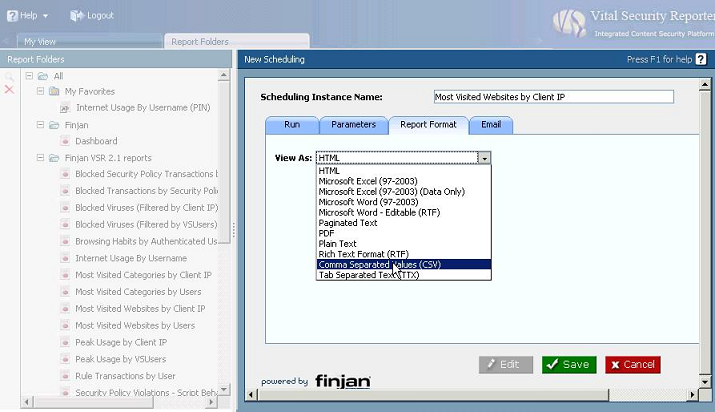Collapse the Finjan VSR 2.1 reports folder
The height and width of the screenshot is (412, 715).
pos(40,158)
